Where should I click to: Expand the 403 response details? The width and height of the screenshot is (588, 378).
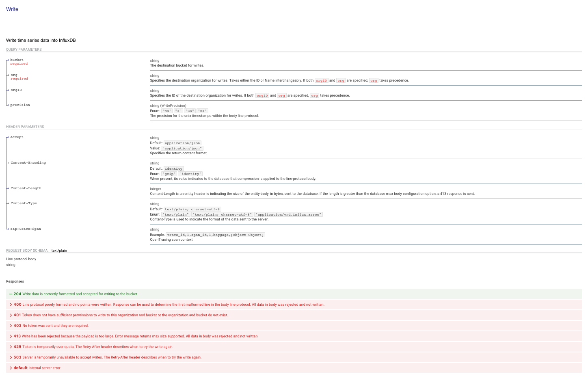[x=17, y=326]
